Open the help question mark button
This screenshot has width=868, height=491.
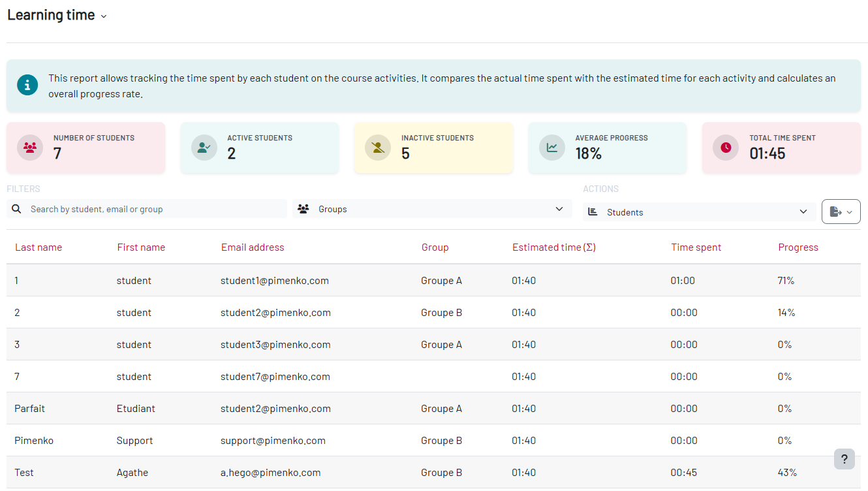(844, 459)
